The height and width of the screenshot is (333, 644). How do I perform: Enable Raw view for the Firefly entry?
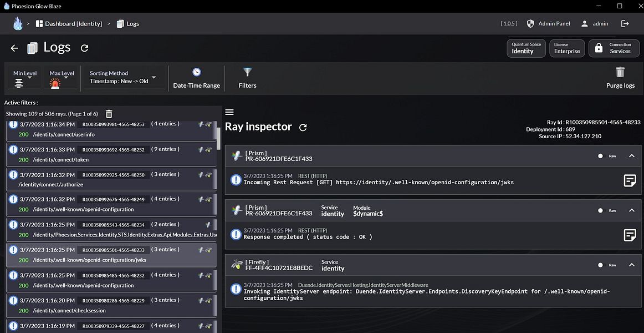(600, 265)
